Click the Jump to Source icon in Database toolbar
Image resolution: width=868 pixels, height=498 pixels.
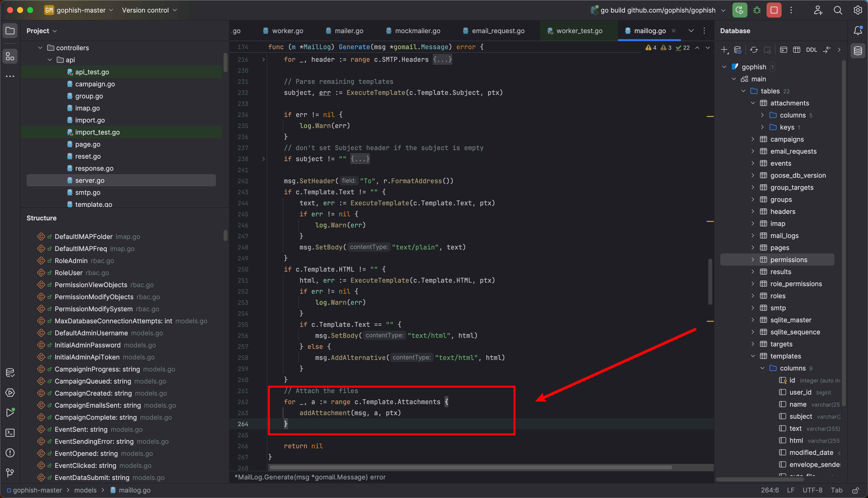tap(827, 50)
